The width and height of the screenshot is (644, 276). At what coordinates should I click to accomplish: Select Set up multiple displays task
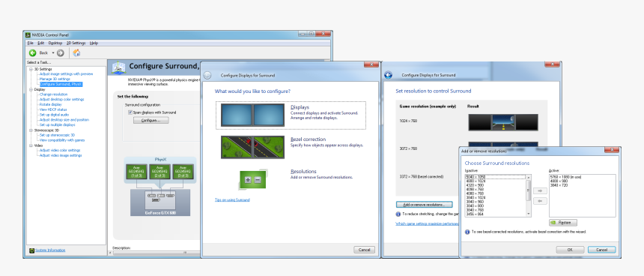[x=58, y=124]
